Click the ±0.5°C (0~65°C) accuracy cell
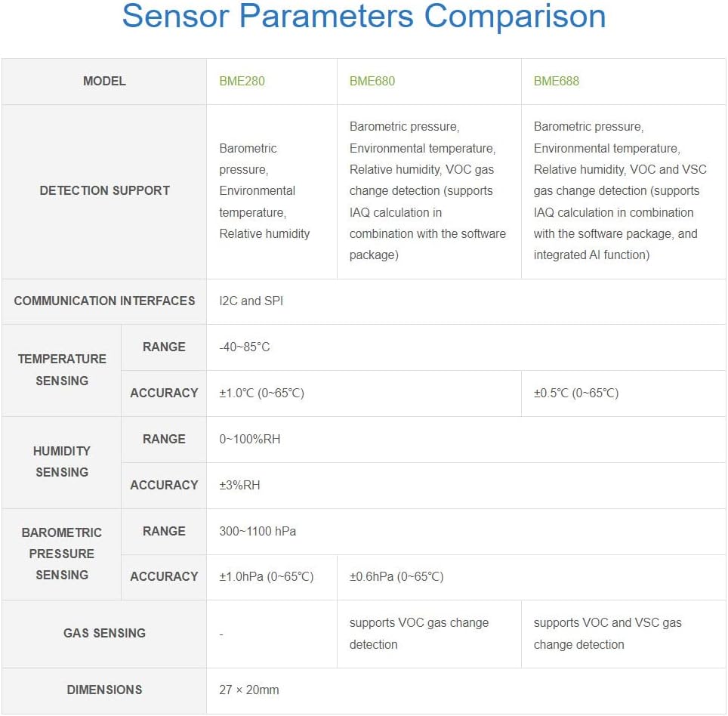This screenshot has height=716, width=728. tap(575, 393)
